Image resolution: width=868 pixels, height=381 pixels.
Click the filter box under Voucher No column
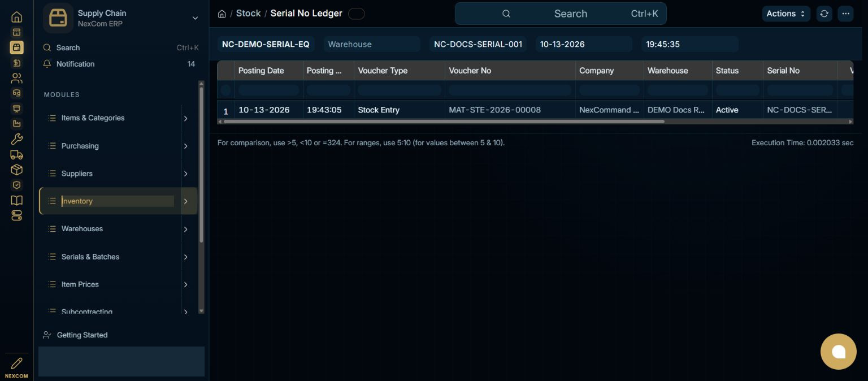pos(510,90)
